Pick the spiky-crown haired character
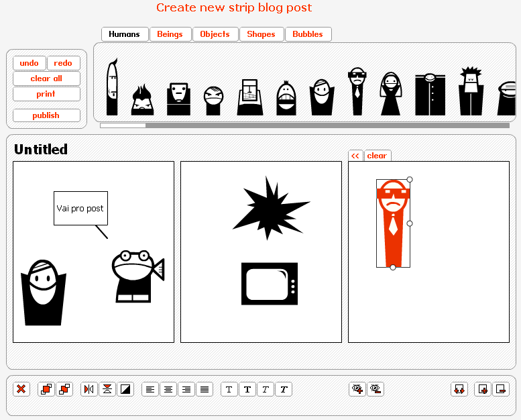This screenshot has width=521, height=420. (471, 91)
